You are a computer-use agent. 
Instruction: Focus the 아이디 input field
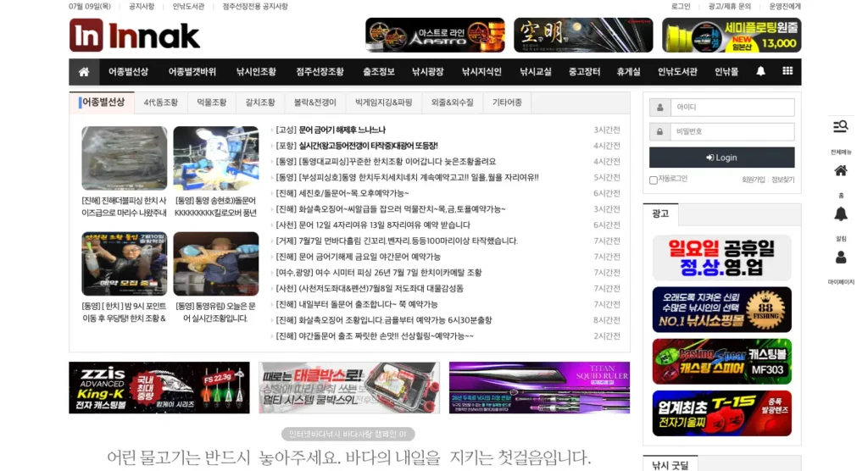(x=732, y=108)
